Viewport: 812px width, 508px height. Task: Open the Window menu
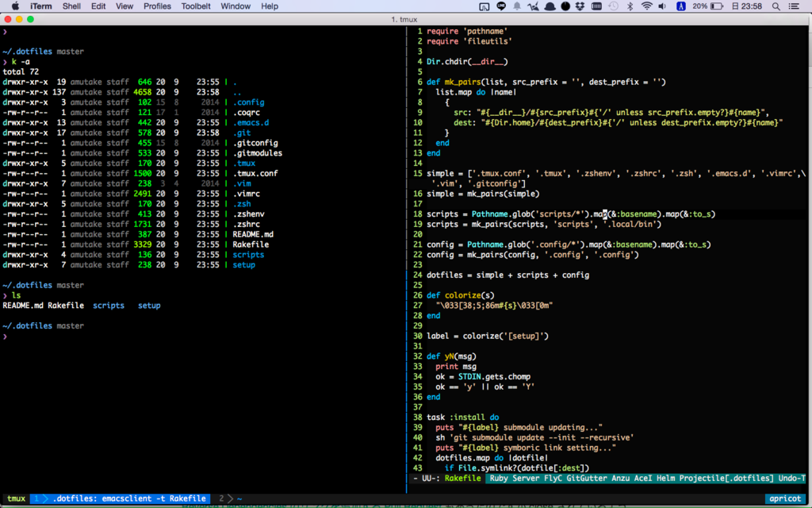click(236, 6)
